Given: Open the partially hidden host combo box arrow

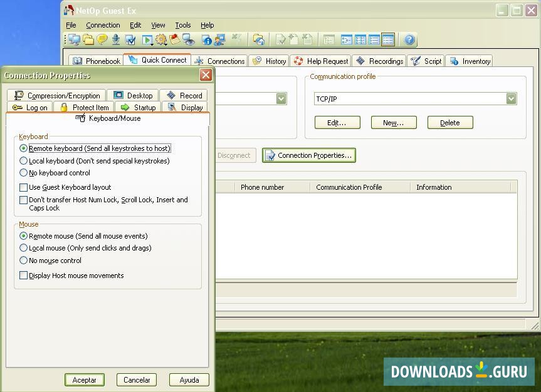Looking at the screenshot, I should [x=281, y=99].
